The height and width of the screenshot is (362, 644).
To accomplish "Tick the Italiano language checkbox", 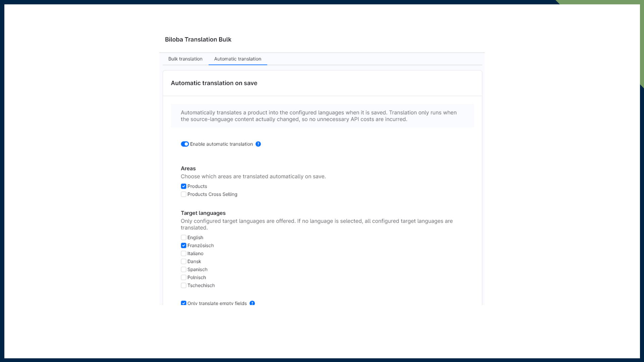I will pos(183,254).
